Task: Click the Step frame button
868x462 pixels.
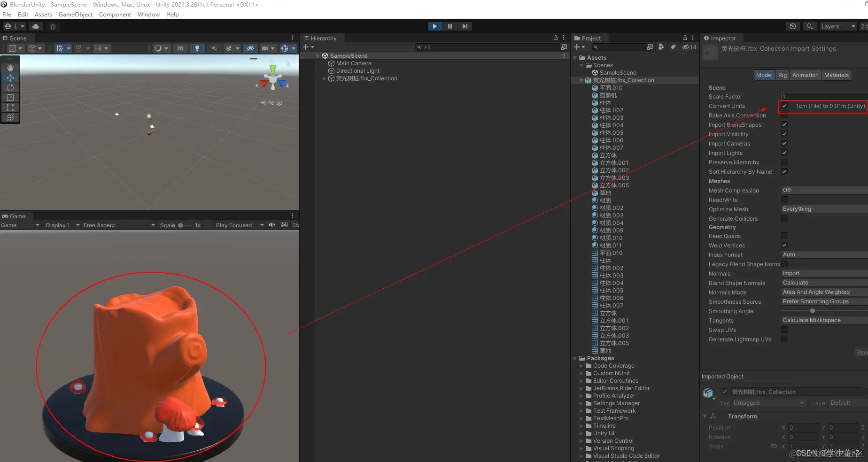Action: click(465, 26)
